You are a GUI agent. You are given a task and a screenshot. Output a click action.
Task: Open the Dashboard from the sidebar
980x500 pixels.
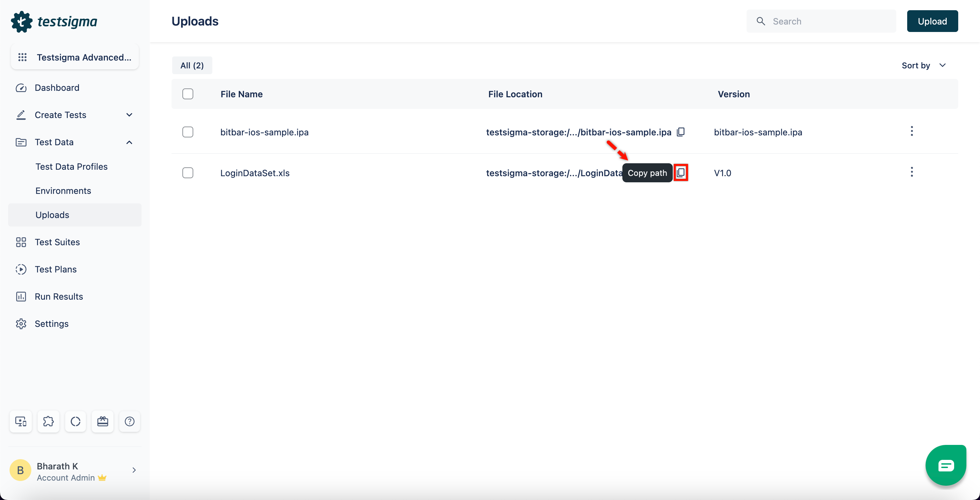[57, 87]
